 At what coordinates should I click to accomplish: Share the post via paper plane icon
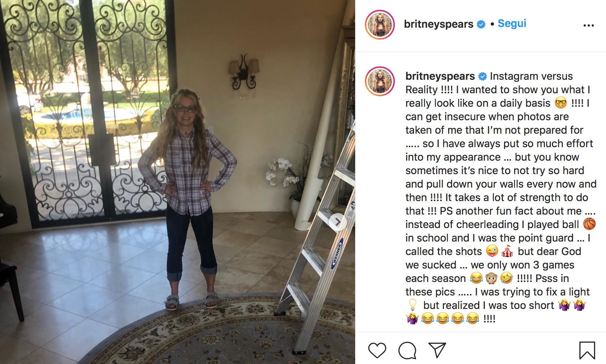[437, 350]
